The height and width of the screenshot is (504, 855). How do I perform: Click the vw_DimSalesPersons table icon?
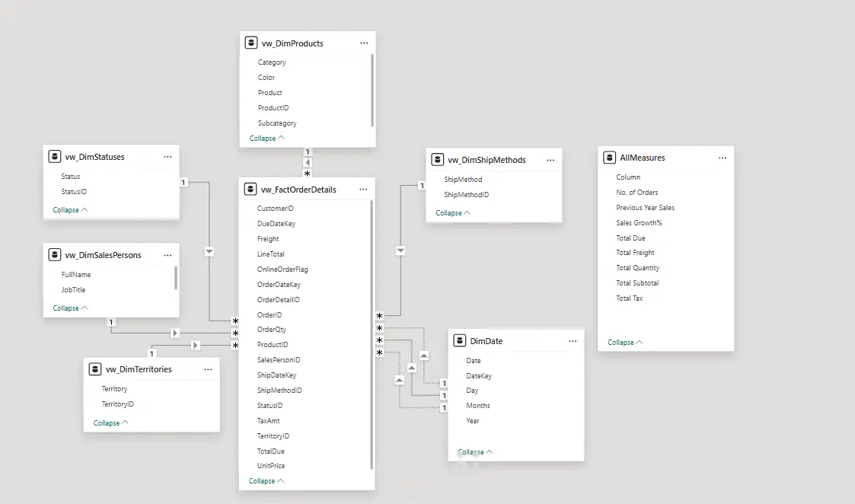pyautogui.click(x=55, y=255)
